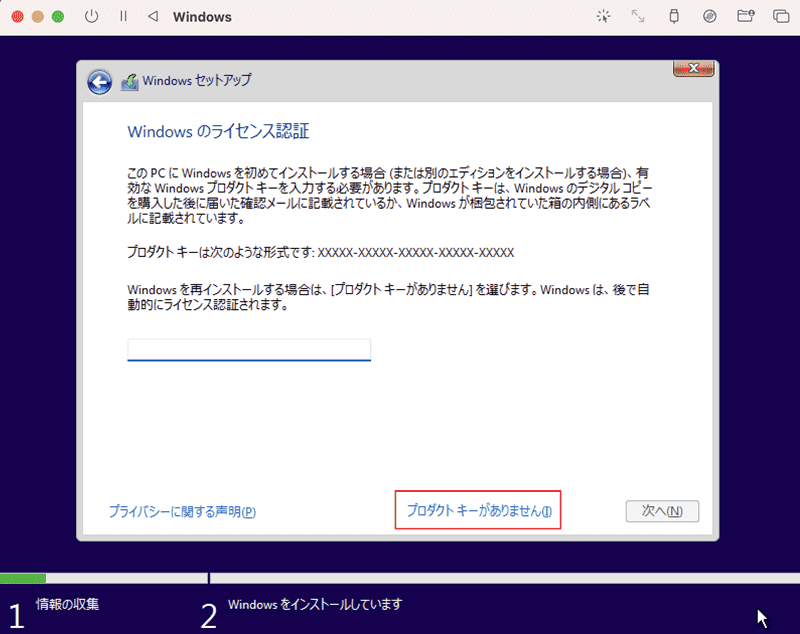The width and height of the screenshot is (800, 634).
Task: Click the yellow macOS minimize button
Action: point(38,17)
